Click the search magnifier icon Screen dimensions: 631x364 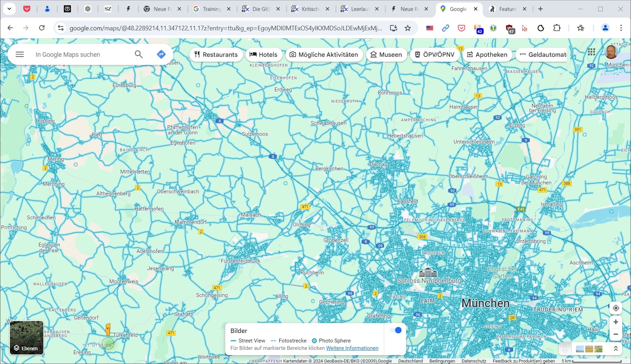click(139, 54)
